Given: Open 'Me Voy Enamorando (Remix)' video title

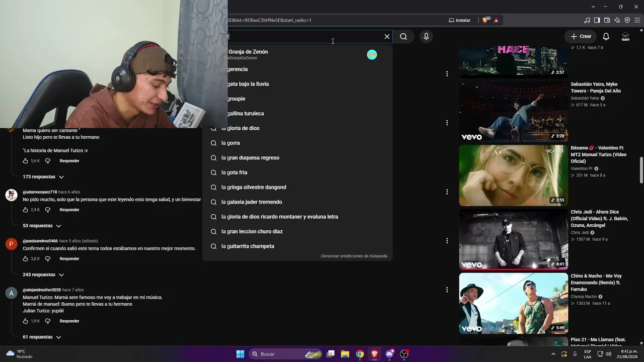Looking at the screenshot, I should pos(596,283).
